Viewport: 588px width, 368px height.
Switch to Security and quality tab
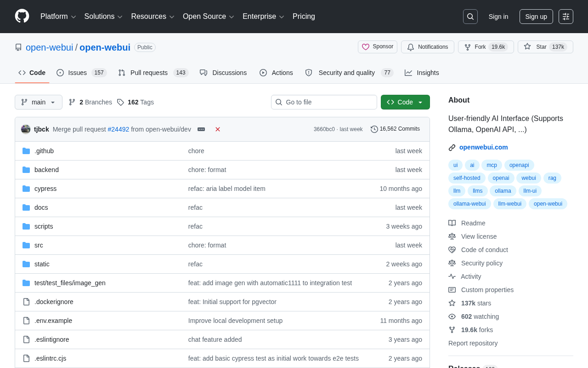(349, 73)
